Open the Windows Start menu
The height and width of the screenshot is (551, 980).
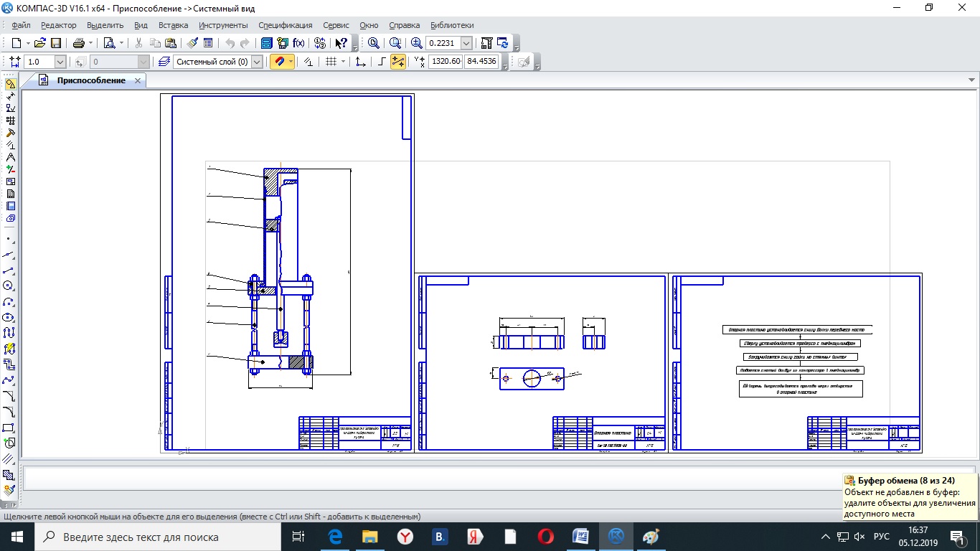pos(17,537)
